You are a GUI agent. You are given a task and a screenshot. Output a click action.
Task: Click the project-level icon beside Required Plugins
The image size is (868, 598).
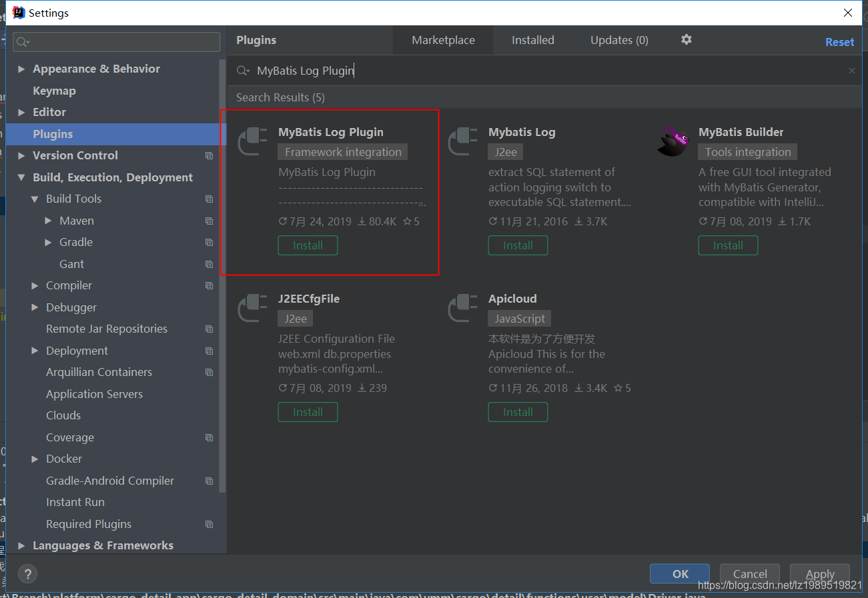click(x=209, y=524)
